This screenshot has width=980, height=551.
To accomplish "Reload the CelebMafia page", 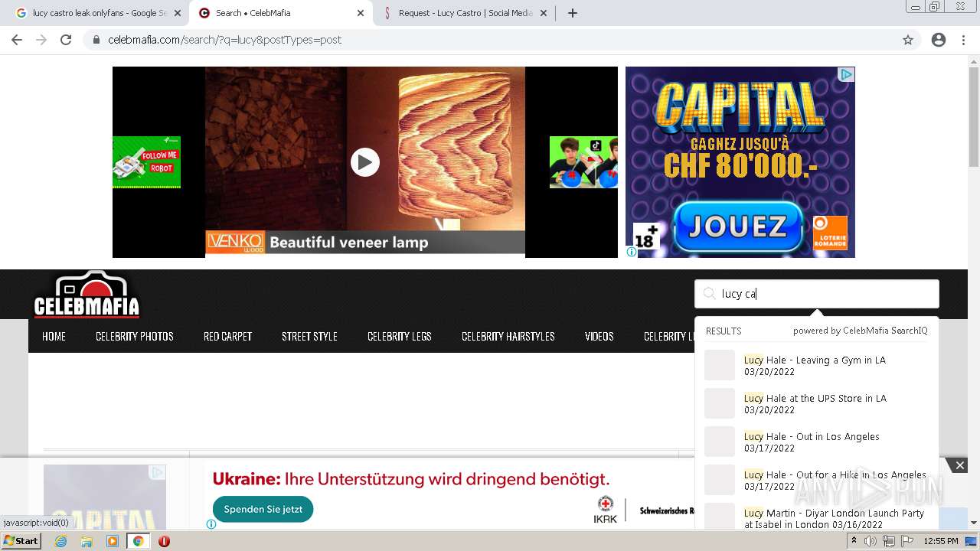I will pos(66,40).
